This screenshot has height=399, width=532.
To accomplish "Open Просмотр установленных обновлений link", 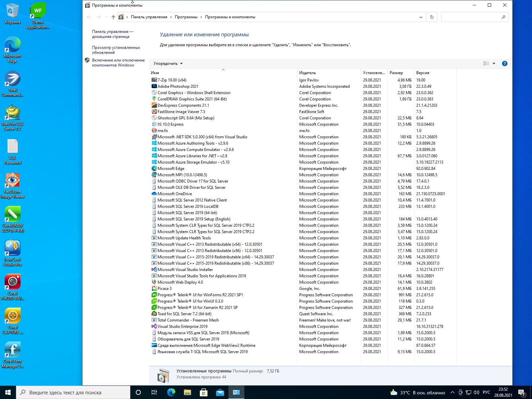I will pos(116,50).
